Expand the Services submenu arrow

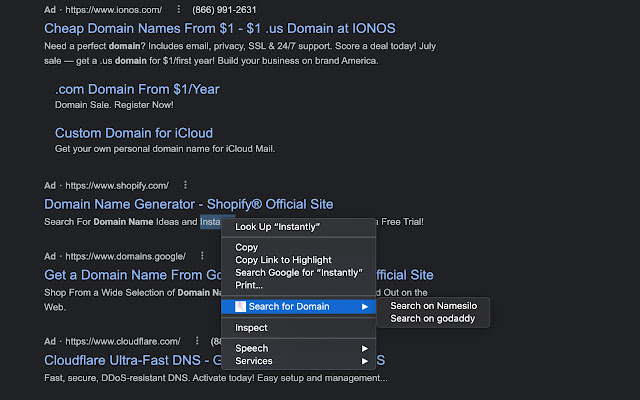click(x=364, y=361)
